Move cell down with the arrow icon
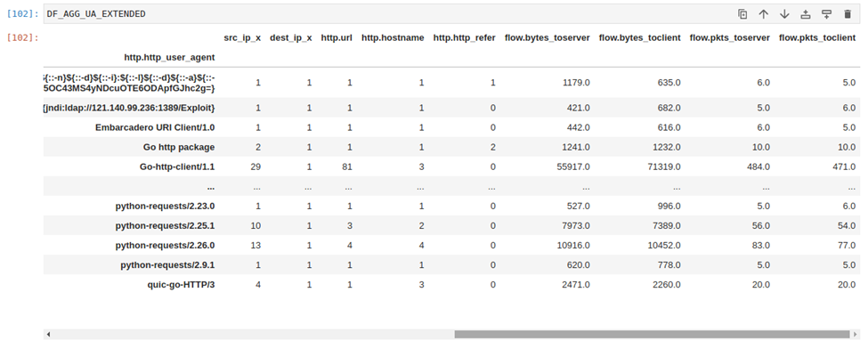The image size is (868, 341). (x=784, y=14)
